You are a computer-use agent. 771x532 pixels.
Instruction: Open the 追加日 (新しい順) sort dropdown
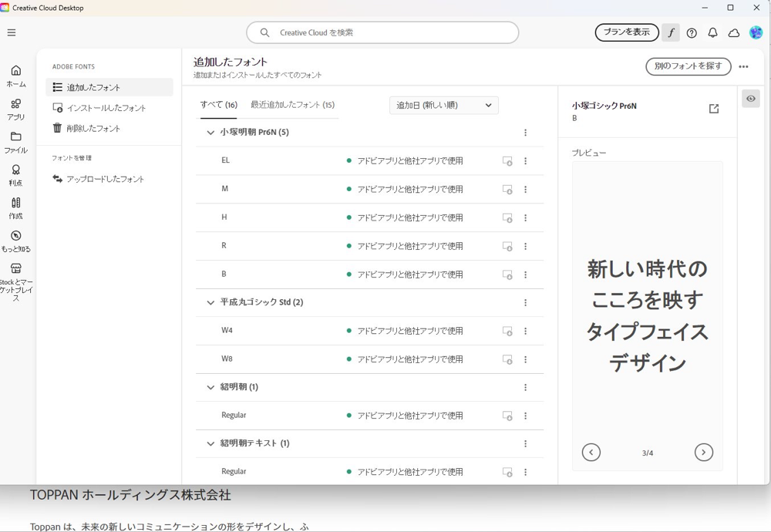click(x=444, y=105)
